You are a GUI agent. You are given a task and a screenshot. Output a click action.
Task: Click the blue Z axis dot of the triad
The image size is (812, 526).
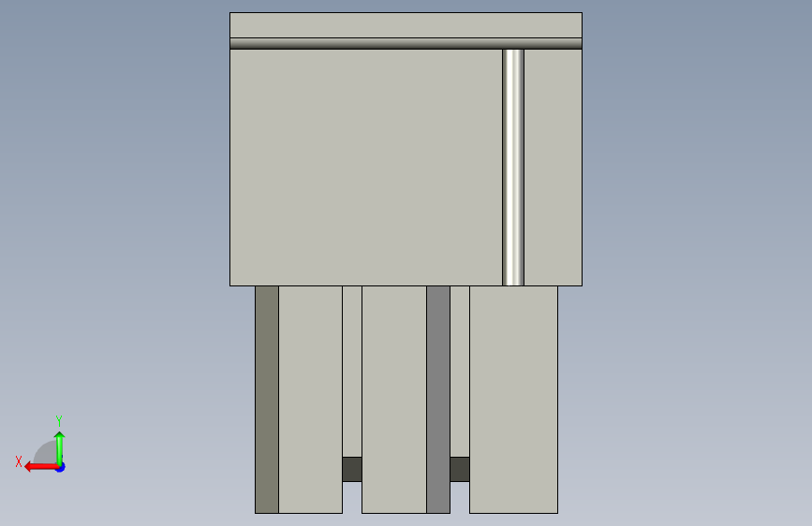click(x=61, y=468)
